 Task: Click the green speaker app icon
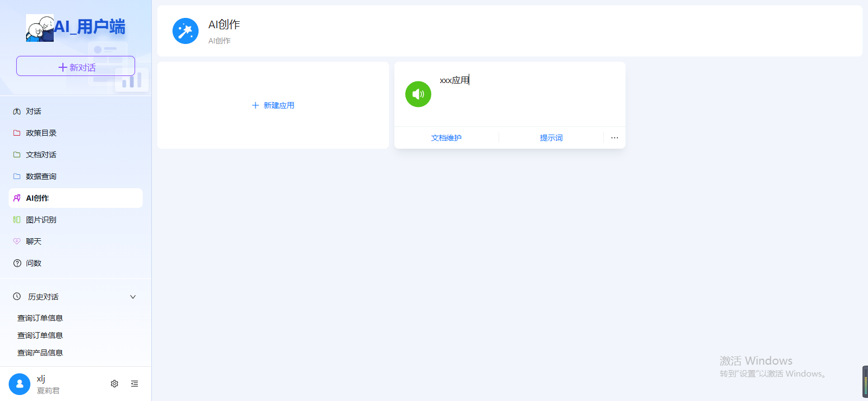(x=418, y=94)
